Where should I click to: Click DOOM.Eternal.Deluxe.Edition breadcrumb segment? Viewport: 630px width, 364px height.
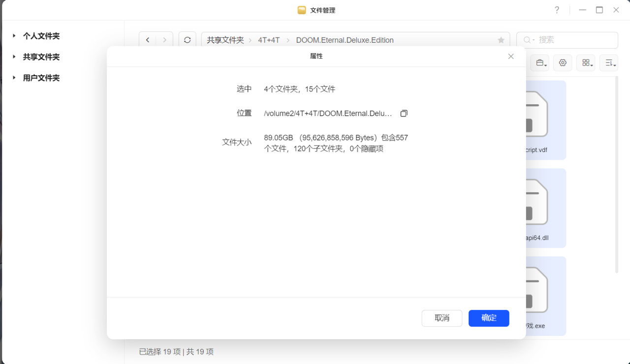tap(345, 40)
